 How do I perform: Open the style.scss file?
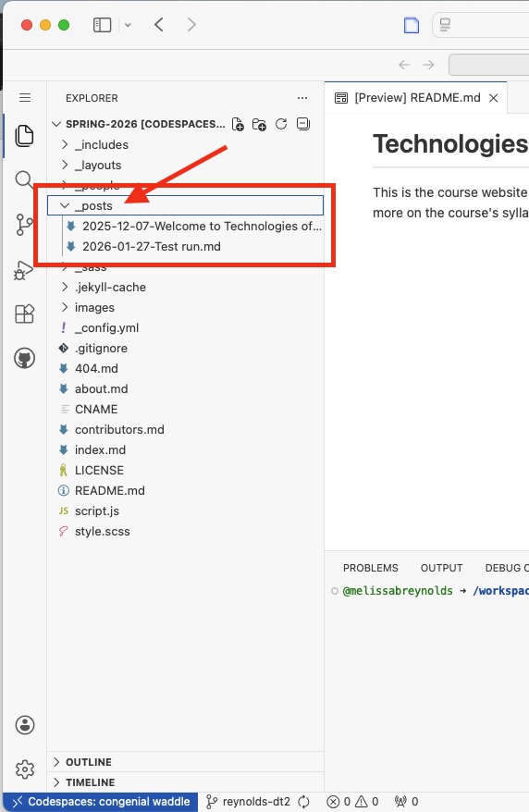(x=185, y=532)
